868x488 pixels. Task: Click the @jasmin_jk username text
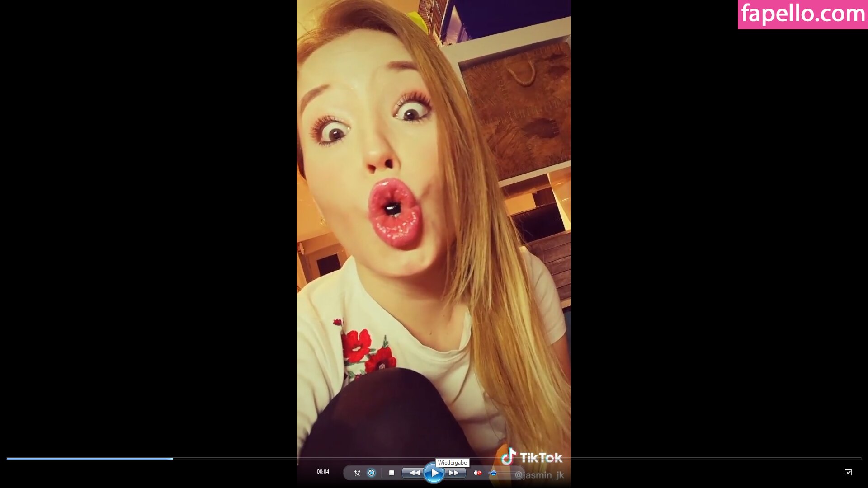click(539, 475)
